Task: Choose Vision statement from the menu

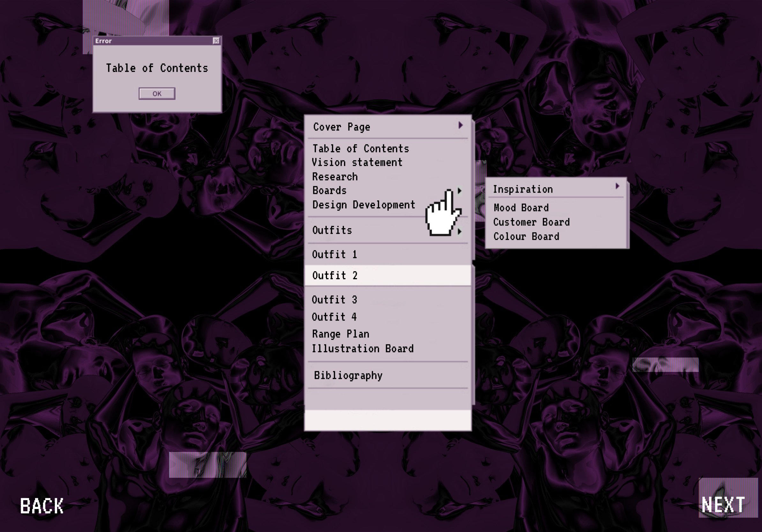Action: click(x=357, y=163)
